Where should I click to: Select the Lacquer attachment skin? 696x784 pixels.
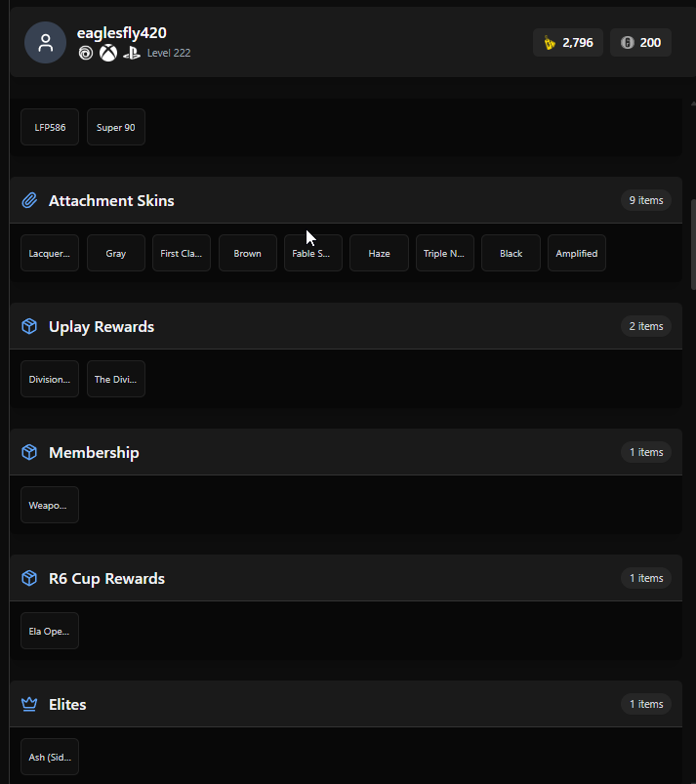click(x=50, y=253)
